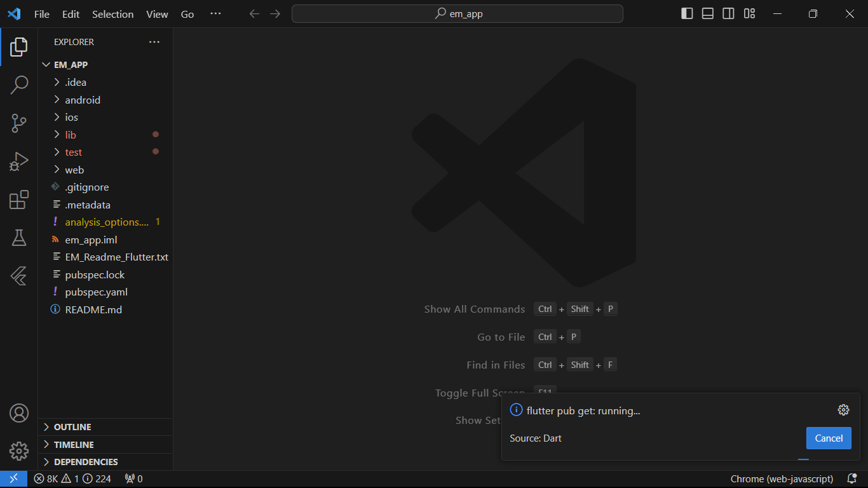This screenshot has height=488, width=868.
Task: Expand the web folder
Action: [x=105, y=170]
